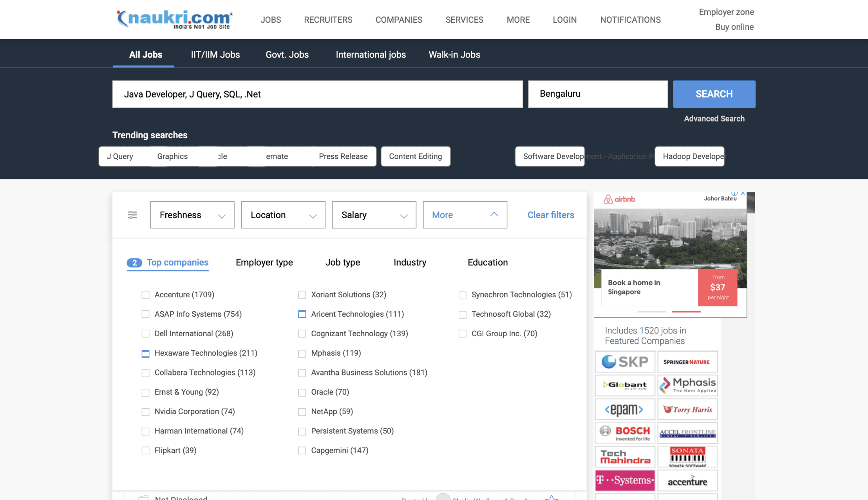868x500 pixels.
Task: Check the Accenture (1709) checkbox
Action: (145, 295)
